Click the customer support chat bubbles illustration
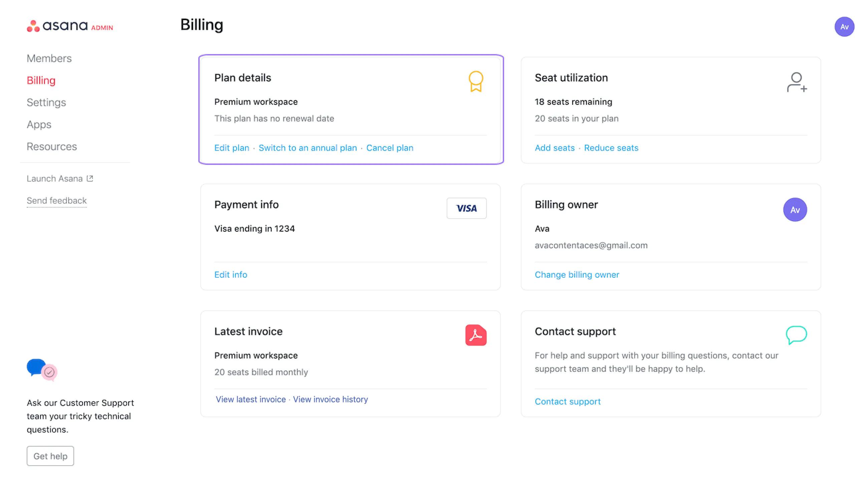 (42, 369)
